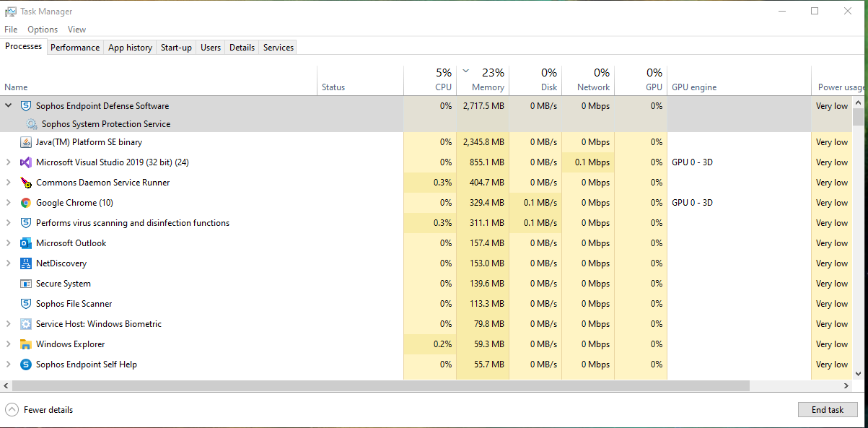Click the Service Host Windows Biometric icon
This screenshot has height=428, width=868.
tap(26, 324)
